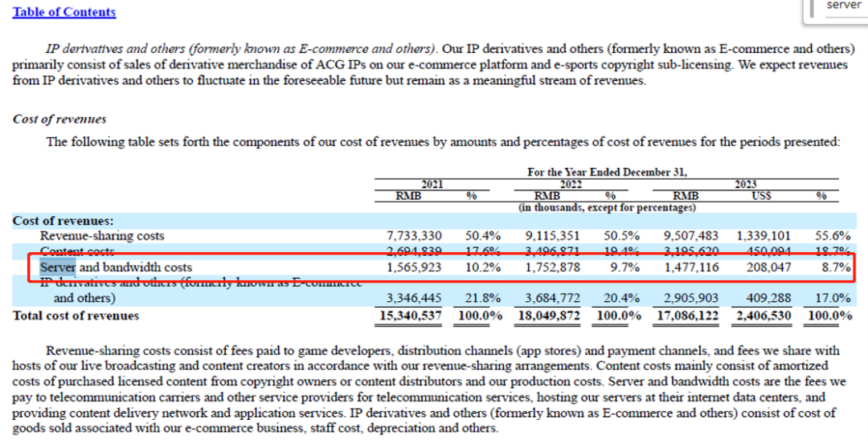
Task: Click "For the Year Ended December 31" header
Action: [x=607, y=172]
